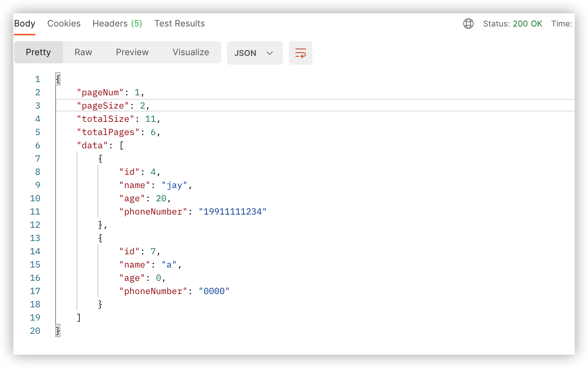Select the Raw view mode

(83, 52)
